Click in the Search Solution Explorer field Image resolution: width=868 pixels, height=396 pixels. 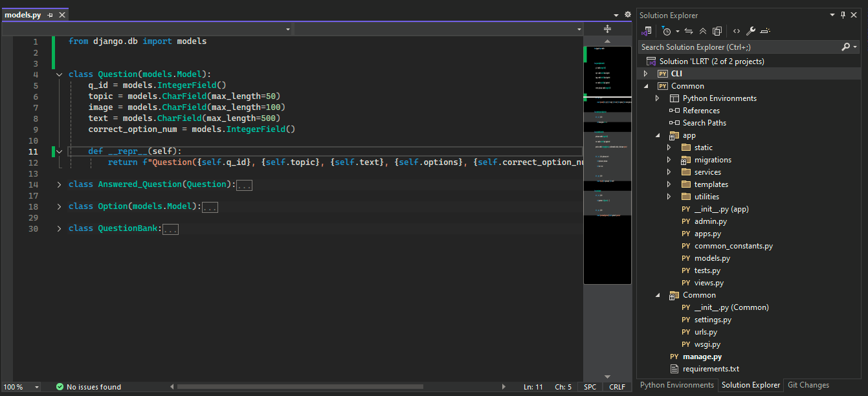[x=738, y=47]
